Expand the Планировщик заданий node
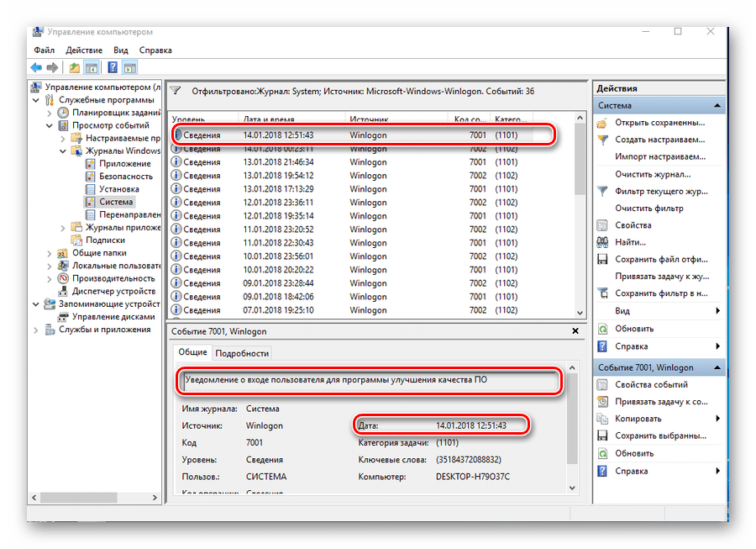The image size is (756, 549). 50,113
